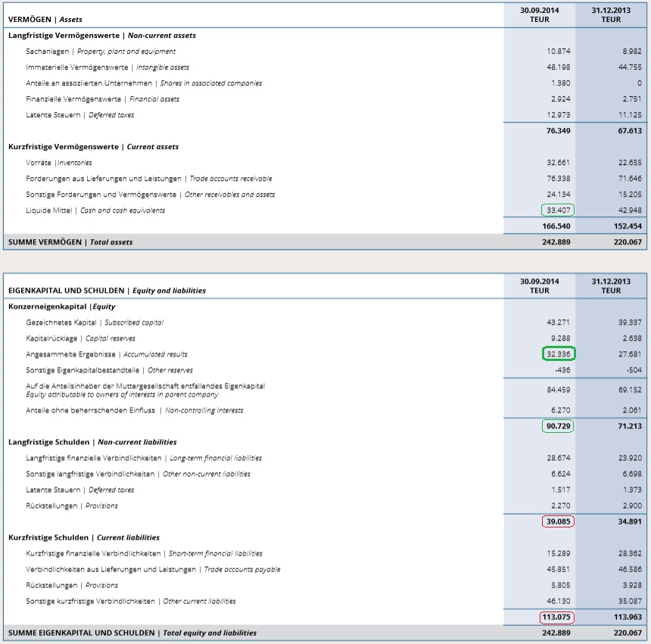
Task: Click other current liabilities value 46.130
Action: click(559, 602)
